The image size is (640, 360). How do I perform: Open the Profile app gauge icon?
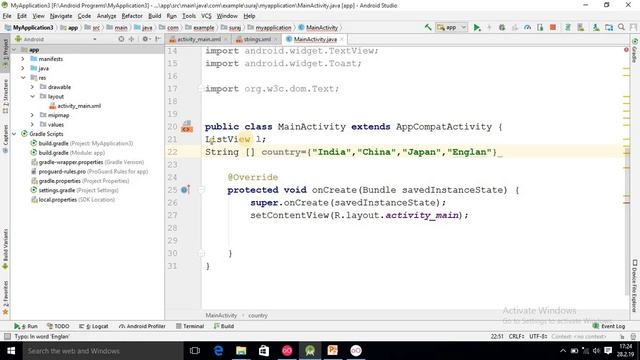pos(527,27)
